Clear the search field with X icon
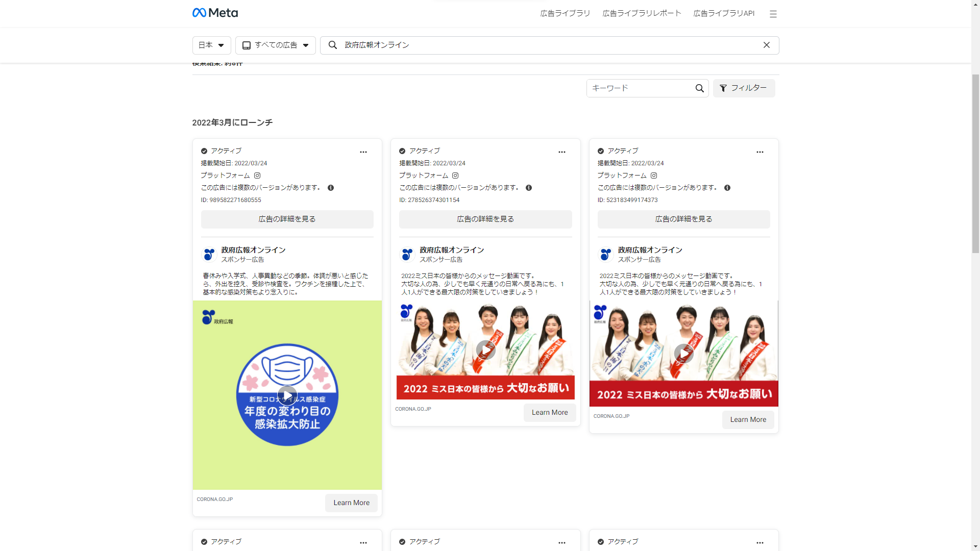 click(766, 45)
